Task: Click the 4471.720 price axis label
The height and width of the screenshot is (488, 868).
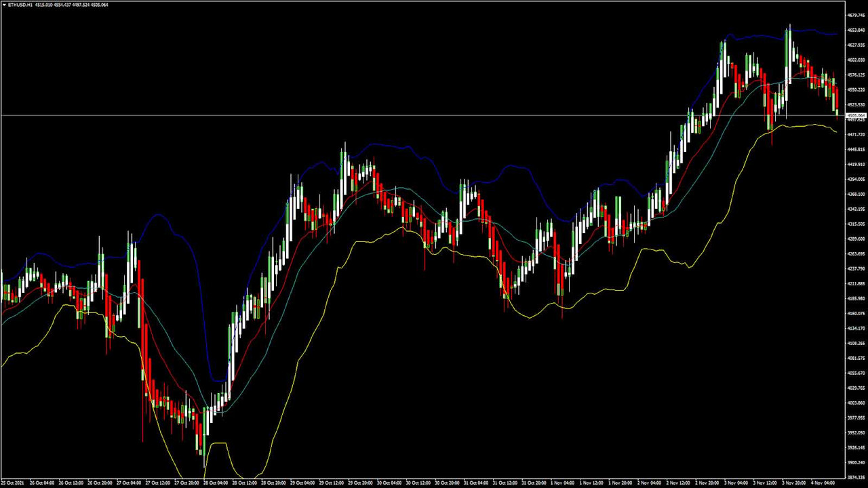Action: (x=856, y=134)
